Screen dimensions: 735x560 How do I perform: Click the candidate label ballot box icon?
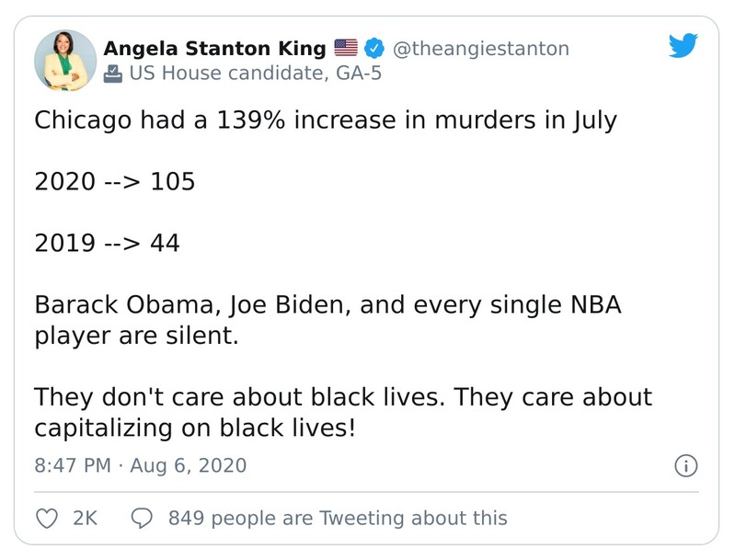click(113, 74)
